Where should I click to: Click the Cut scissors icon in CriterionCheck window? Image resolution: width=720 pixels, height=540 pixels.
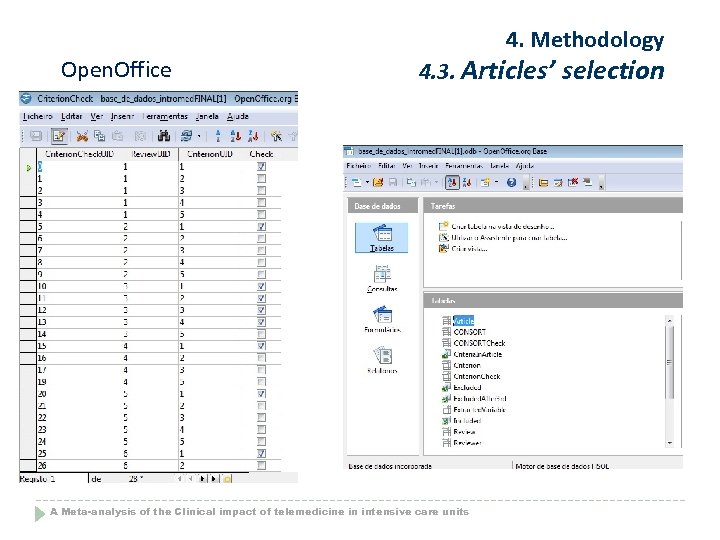click(82, 136)
